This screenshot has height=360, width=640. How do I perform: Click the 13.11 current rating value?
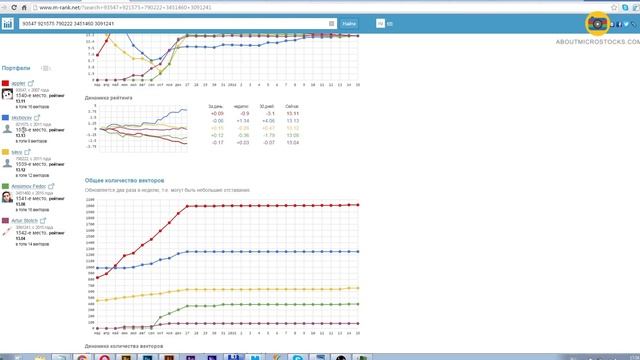293,113
